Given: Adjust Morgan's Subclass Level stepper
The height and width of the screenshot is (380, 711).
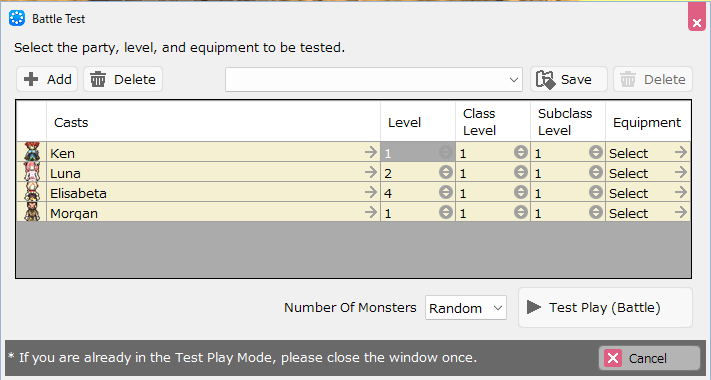Looking at the screenshot, I should pos(596,212).
